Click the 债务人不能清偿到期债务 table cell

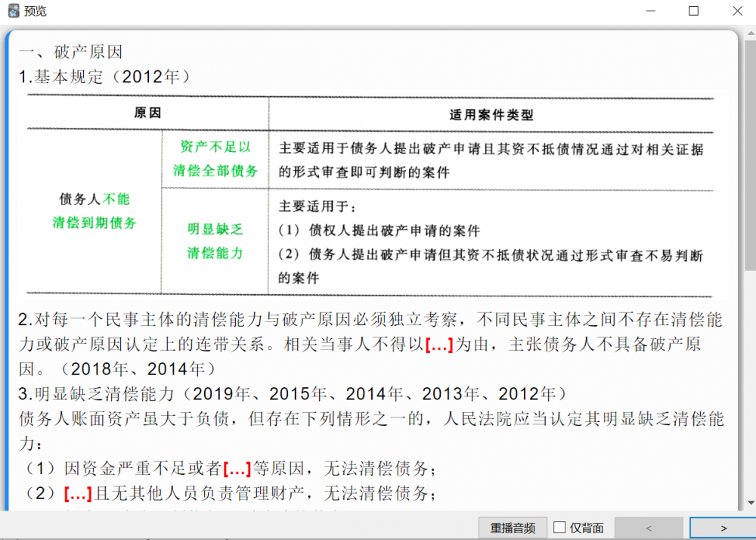(x=94, y=211)
